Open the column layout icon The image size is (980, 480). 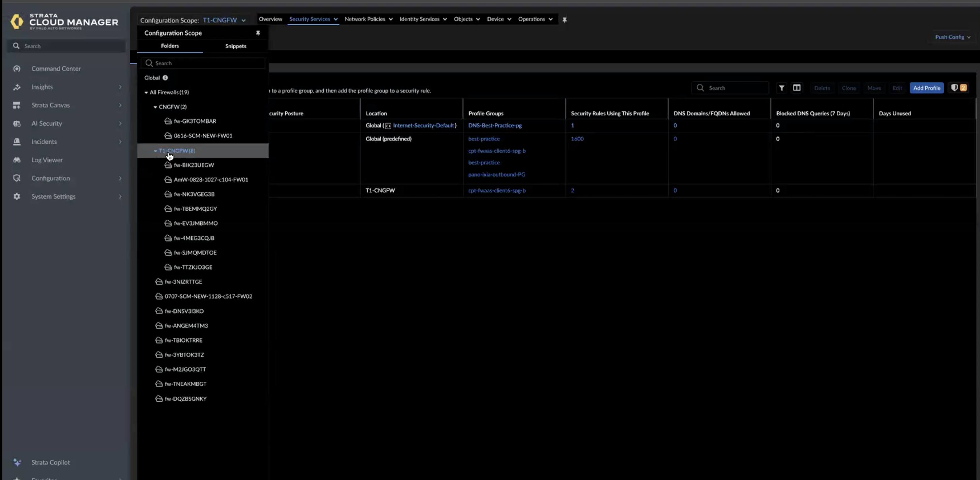(x=797, y=88)
